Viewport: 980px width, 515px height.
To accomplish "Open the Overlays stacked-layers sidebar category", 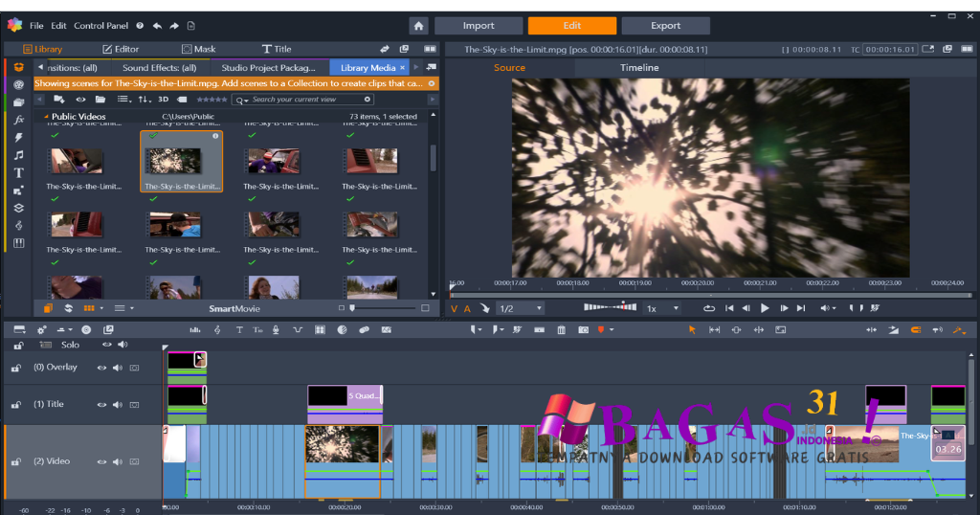I will pos(19,208).
